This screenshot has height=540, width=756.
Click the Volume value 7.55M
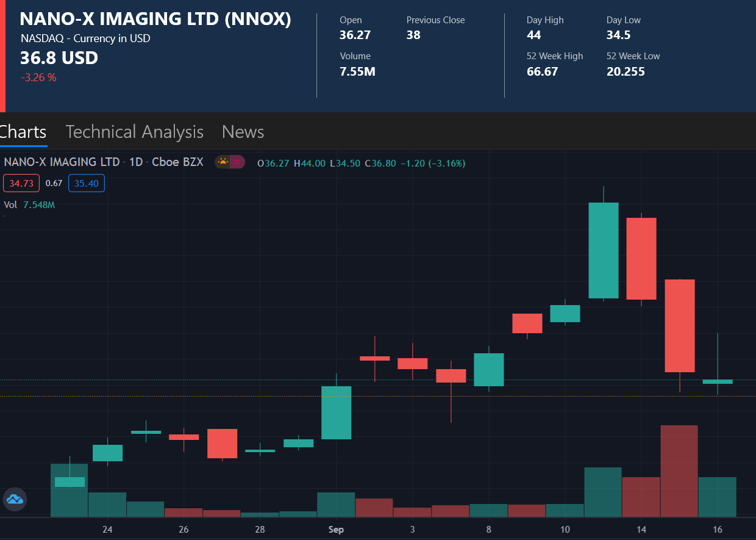pos(357,71)
